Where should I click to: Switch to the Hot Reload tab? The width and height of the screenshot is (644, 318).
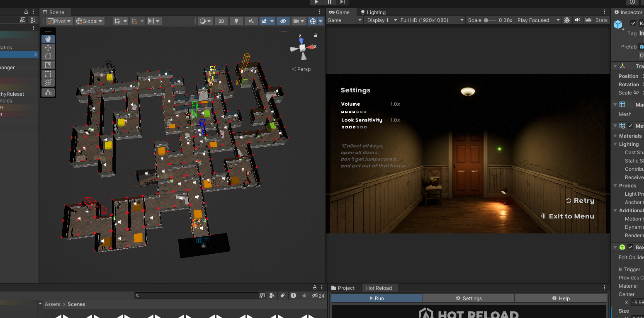pos(379,288)
